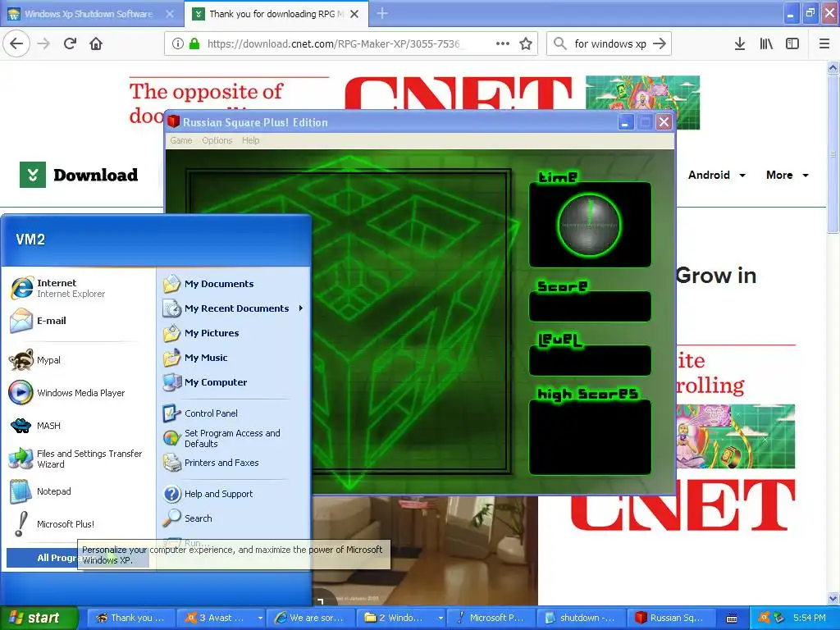Click the Start button
Screen dimensions: 840x630
39,618
